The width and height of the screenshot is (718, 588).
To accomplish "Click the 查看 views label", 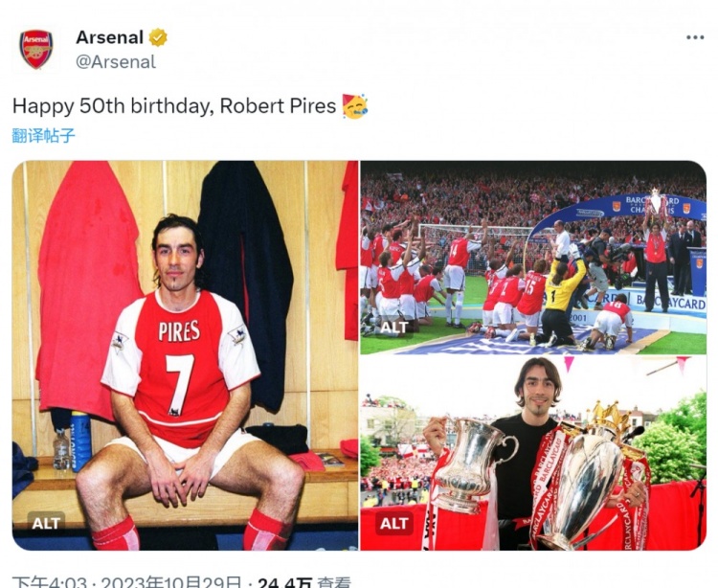I will coord(334,582).
